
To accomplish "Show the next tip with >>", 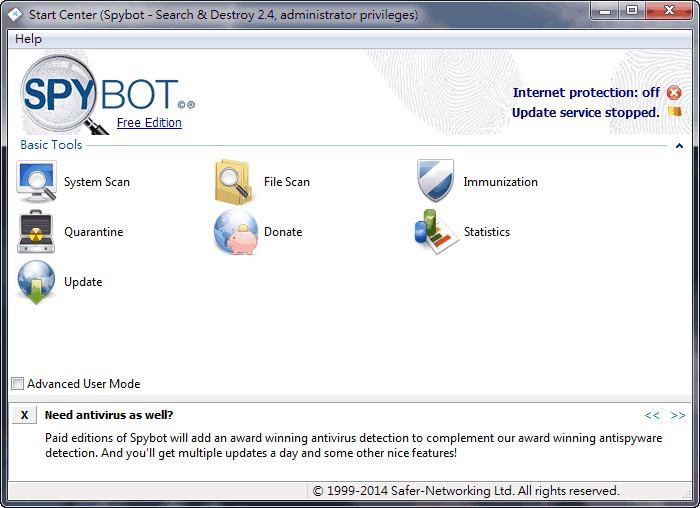I will pyautogui.click(x=678, y=416).
